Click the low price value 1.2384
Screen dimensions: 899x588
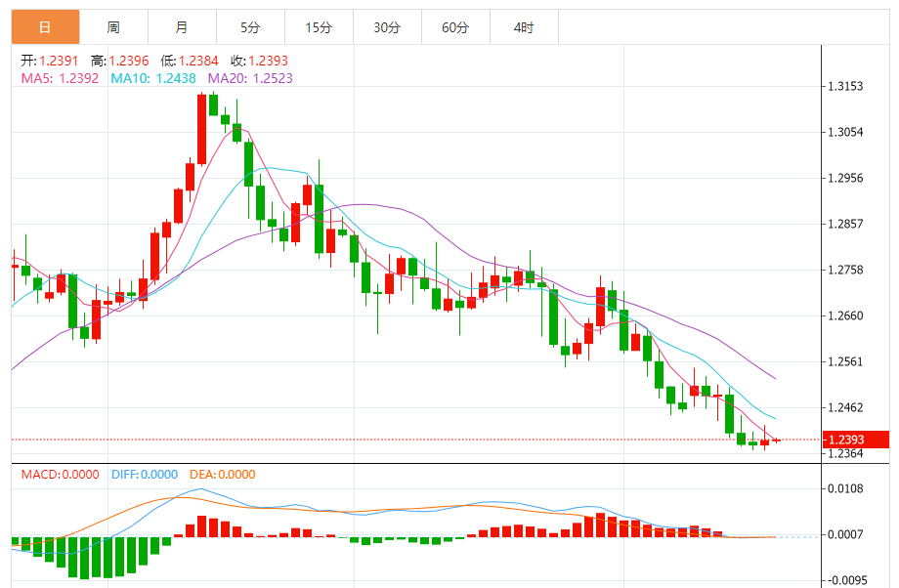(198, 61)
